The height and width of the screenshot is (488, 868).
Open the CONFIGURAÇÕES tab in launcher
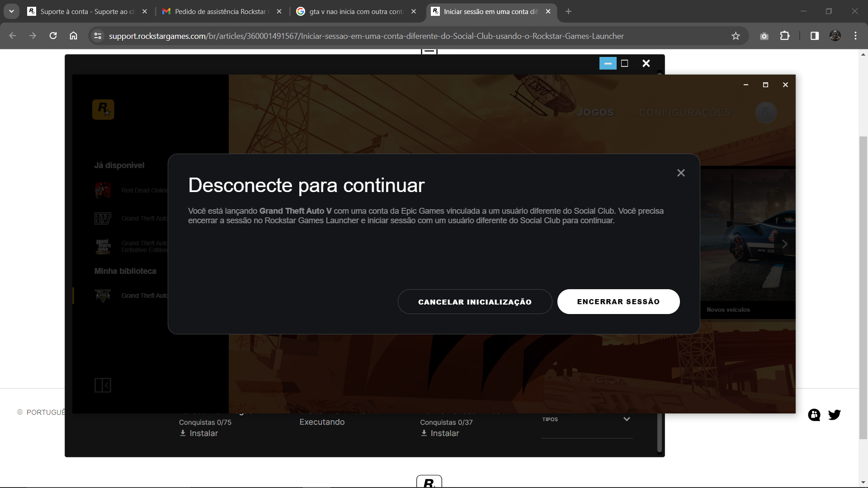coord(684,113)
